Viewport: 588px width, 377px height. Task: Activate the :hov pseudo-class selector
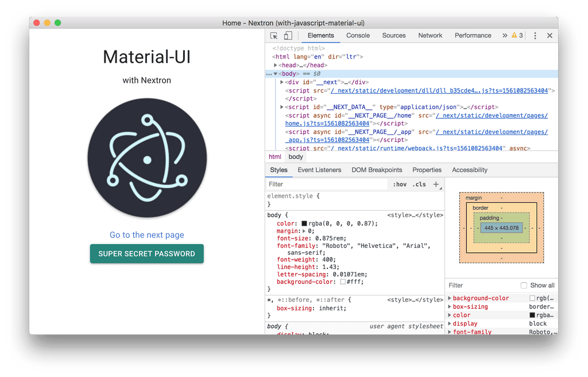click(x=400, y=184)
